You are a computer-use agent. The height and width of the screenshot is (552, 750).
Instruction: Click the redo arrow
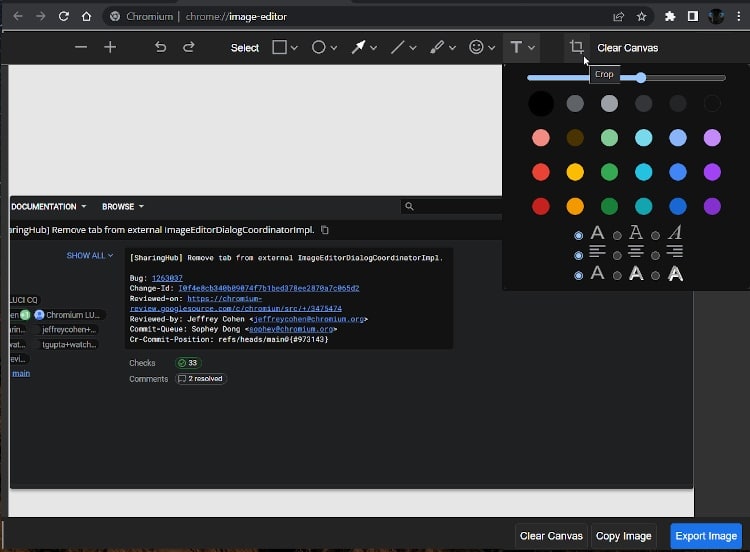coord(189,47)
